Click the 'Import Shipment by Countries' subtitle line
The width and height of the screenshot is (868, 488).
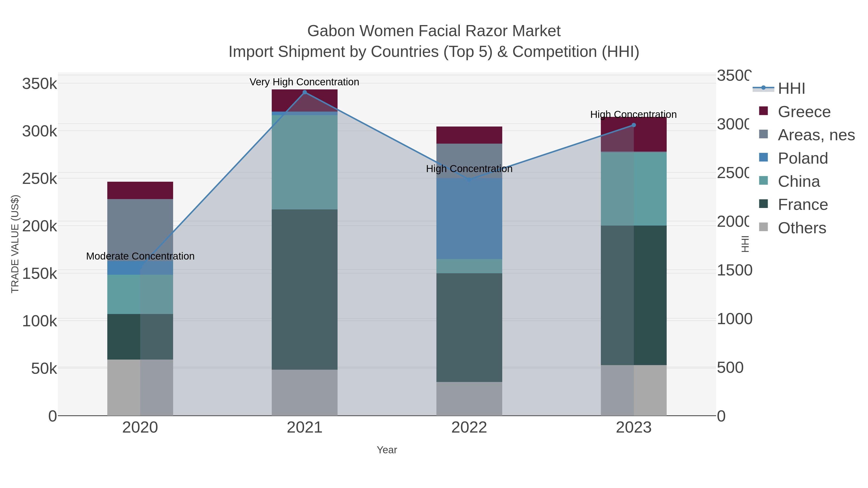coord(434,52)
